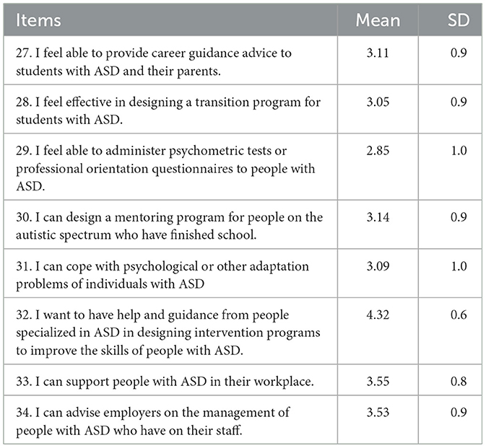Click the SD value 0.6

click(459, 315)
